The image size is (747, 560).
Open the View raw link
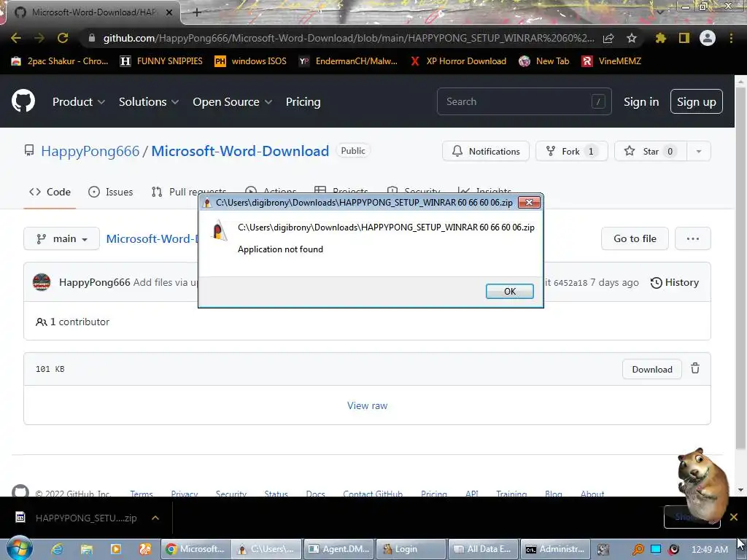(368, 405)
